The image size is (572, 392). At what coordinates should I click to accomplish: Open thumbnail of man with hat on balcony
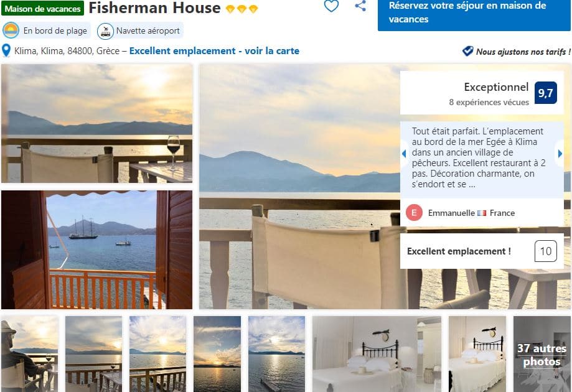tap(29, 353)
